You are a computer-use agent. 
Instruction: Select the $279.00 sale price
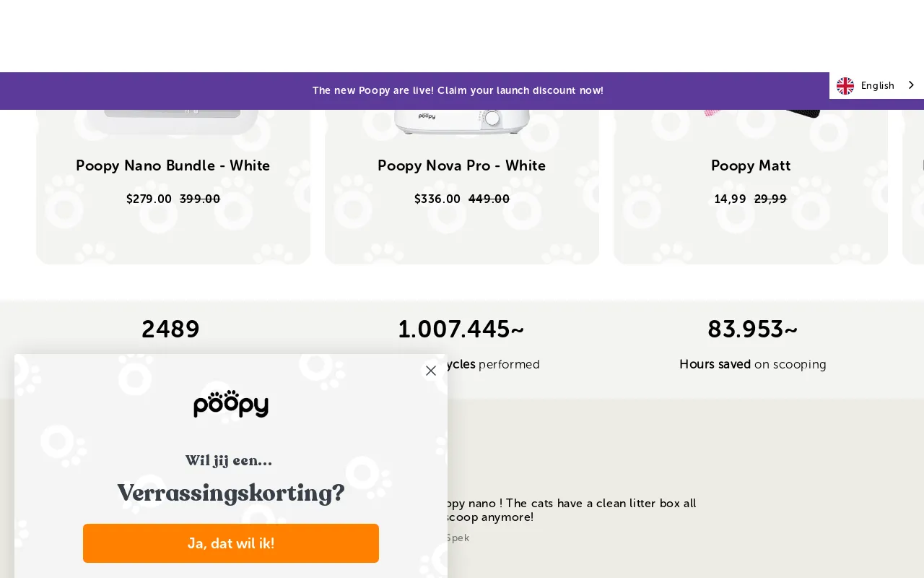point(149,199)
